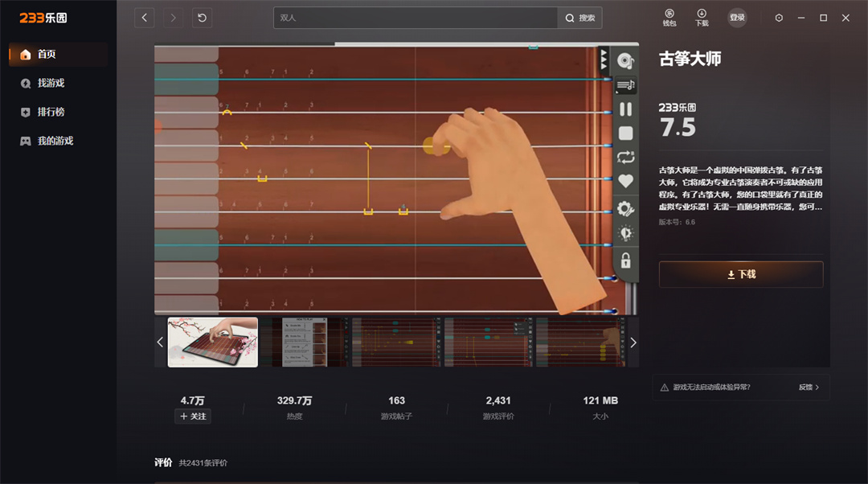
Task: Click the 登录 login avatar
Action: click(x=737, y=18)
